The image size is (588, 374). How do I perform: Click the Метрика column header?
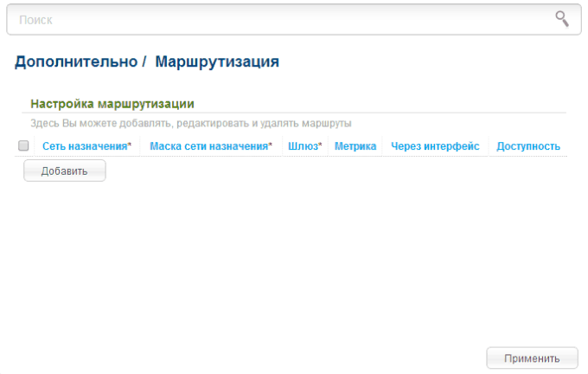(x=355, y=146)
